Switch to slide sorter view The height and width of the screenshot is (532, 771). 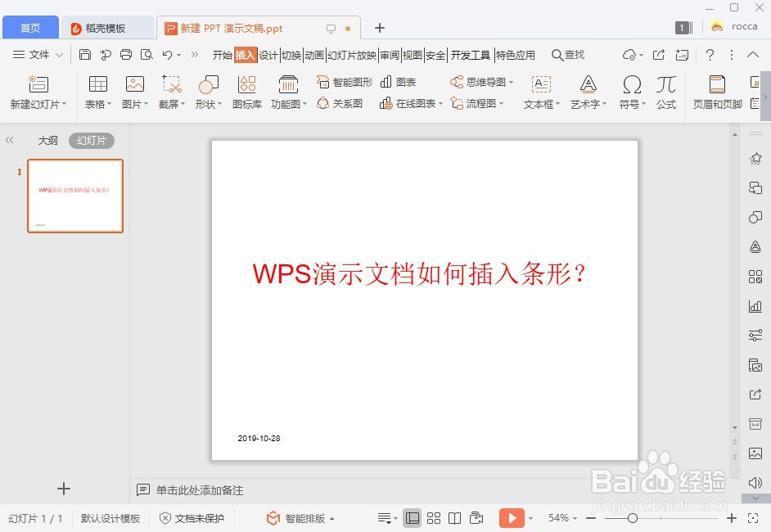point(433,518)
